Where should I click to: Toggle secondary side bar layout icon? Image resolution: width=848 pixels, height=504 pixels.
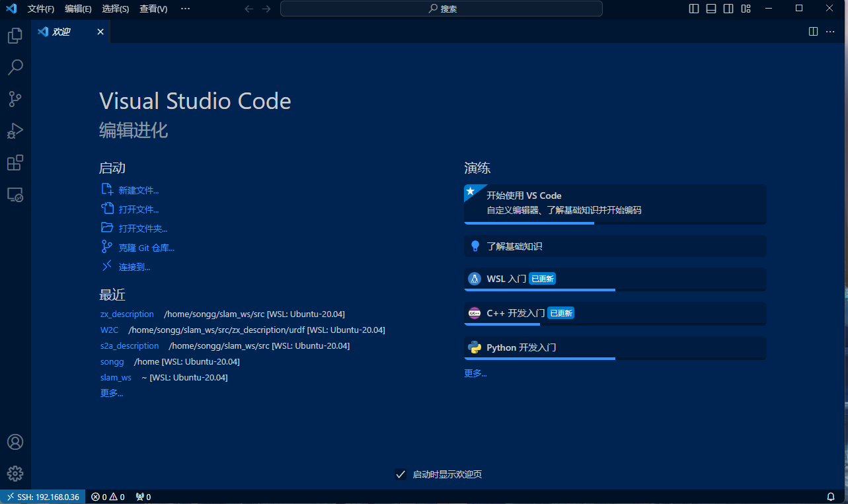[728, 9]
